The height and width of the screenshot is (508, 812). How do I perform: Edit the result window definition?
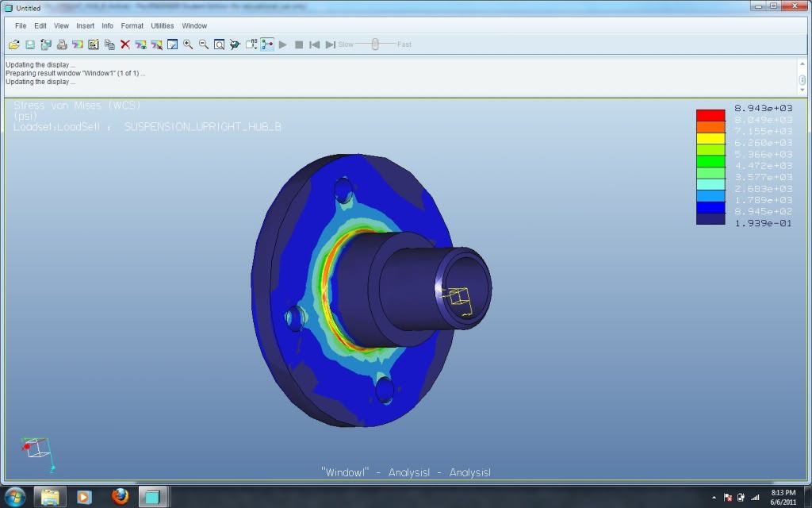pos(93,44)
